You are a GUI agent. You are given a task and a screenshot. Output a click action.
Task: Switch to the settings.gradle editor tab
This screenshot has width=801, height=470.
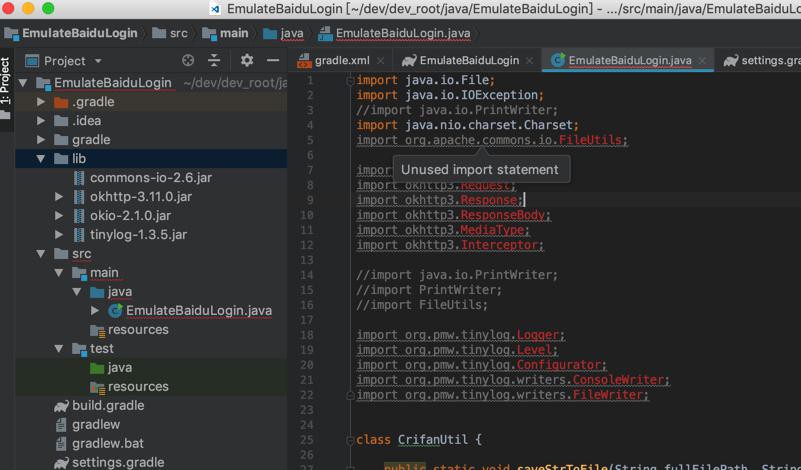pos(763,61)
